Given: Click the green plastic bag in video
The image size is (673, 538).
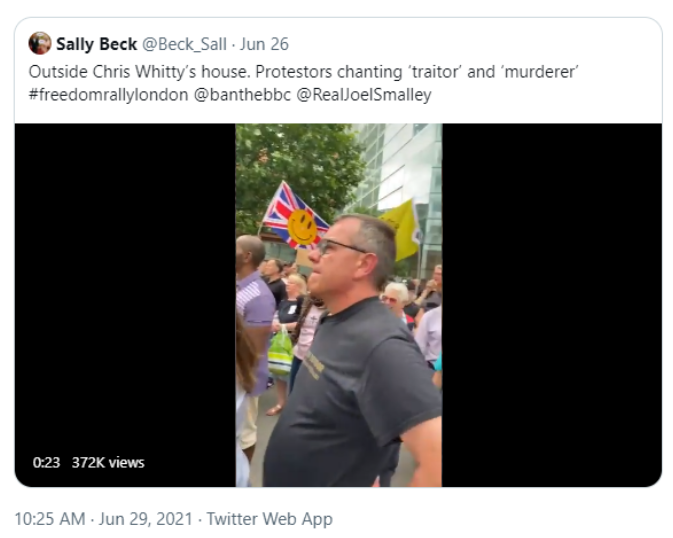Looking at the screenshot, I should pyautogui.click(x=280, y=352).
